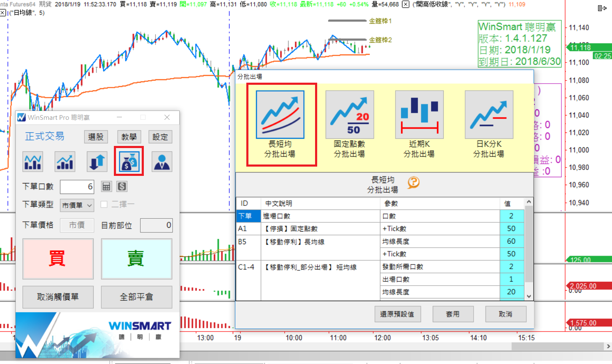
Task: Click the 下單價格 field showing 市價
Action: point(77,225)
